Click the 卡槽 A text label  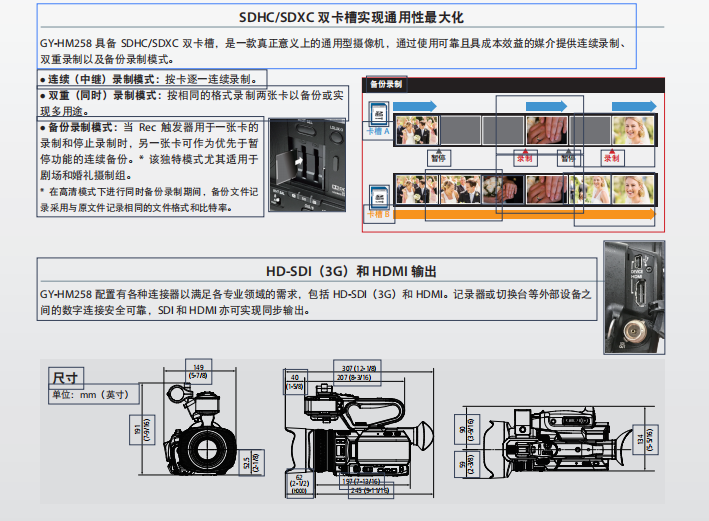point(378,131)
